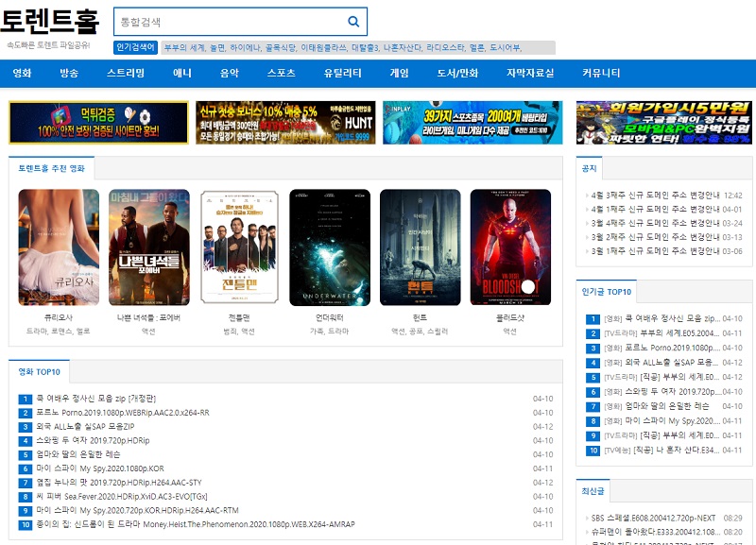
Task: Open the 영화 menu
Action: 22,74
